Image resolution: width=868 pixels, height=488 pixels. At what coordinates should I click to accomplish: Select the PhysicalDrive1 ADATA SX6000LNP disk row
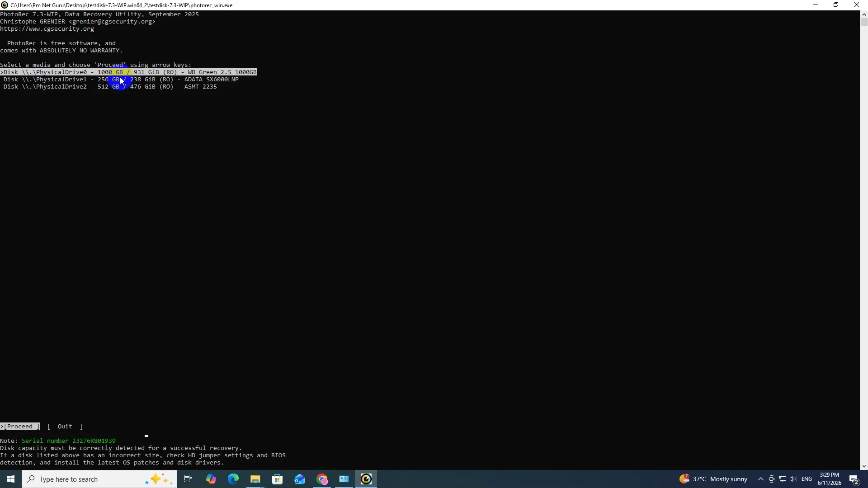tap(121, 80)
